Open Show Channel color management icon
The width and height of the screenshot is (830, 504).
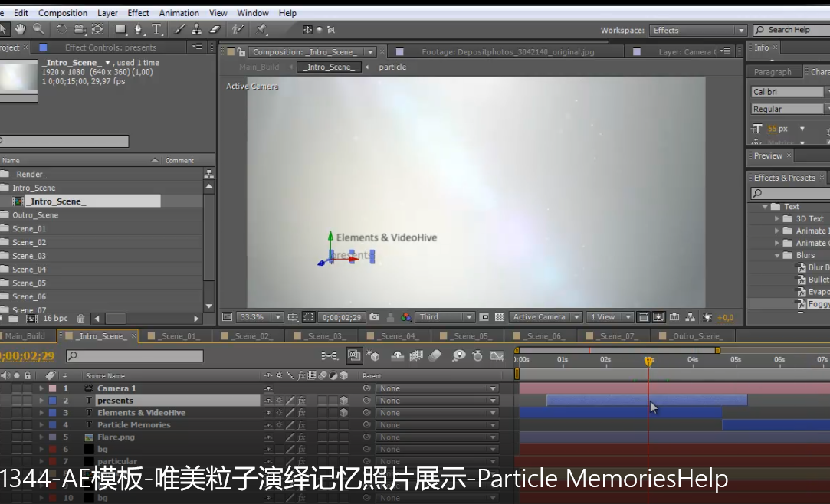[x=406, y=317]
